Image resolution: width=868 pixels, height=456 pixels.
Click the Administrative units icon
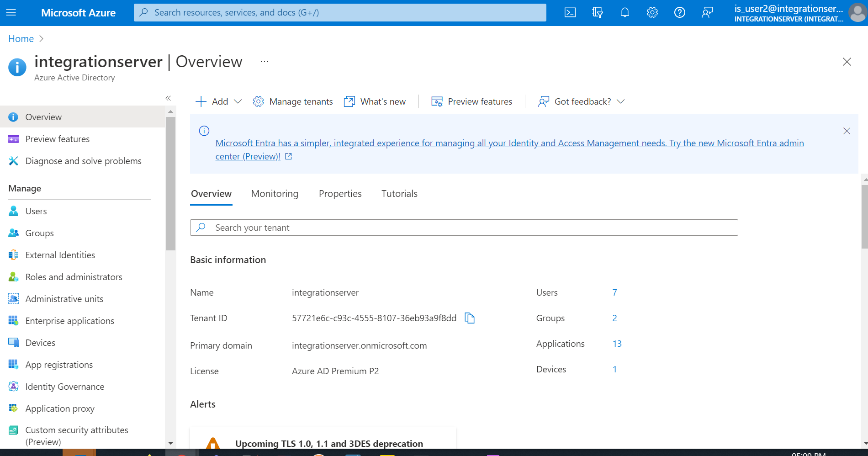click(x=14, y=299)
